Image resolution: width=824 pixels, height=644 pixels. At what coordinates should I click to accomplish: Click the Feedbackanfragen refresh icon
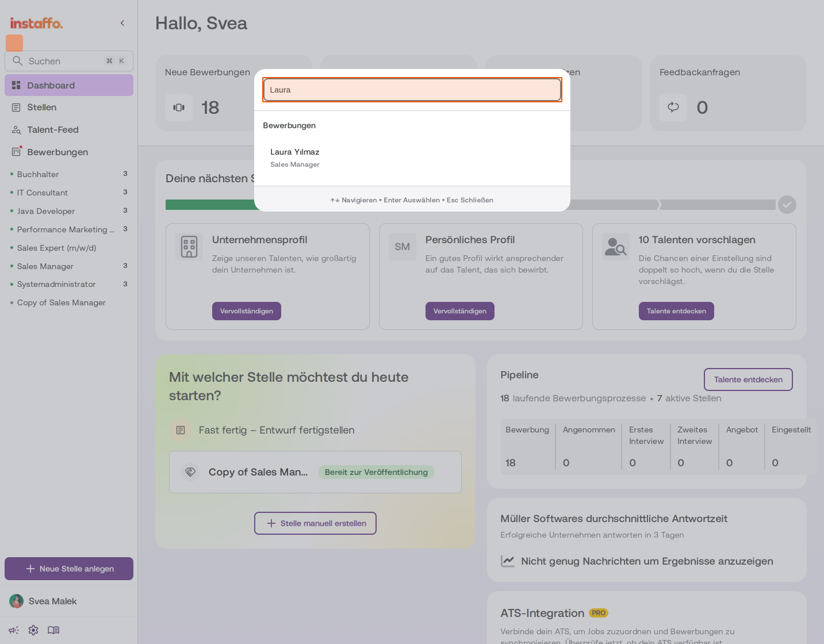point(673,108)
